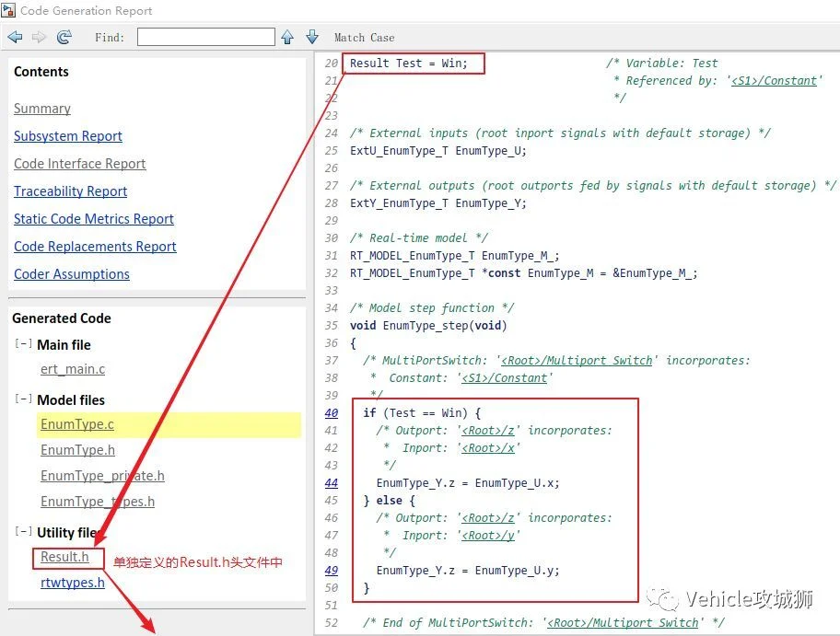Click the Forward navigation arrow
Viewport: 840px width, 636px height.
[39, 37]
